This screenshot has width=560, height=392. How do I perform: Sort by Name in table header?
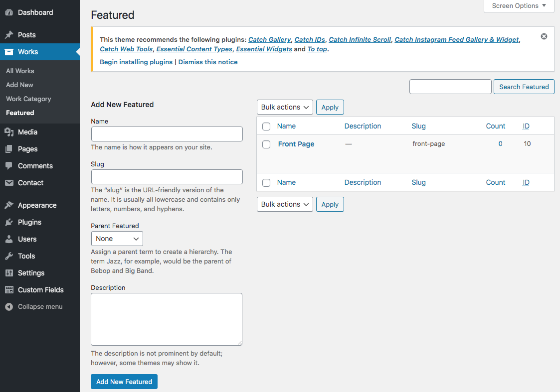pyautogui.click(x=286, y=127)
